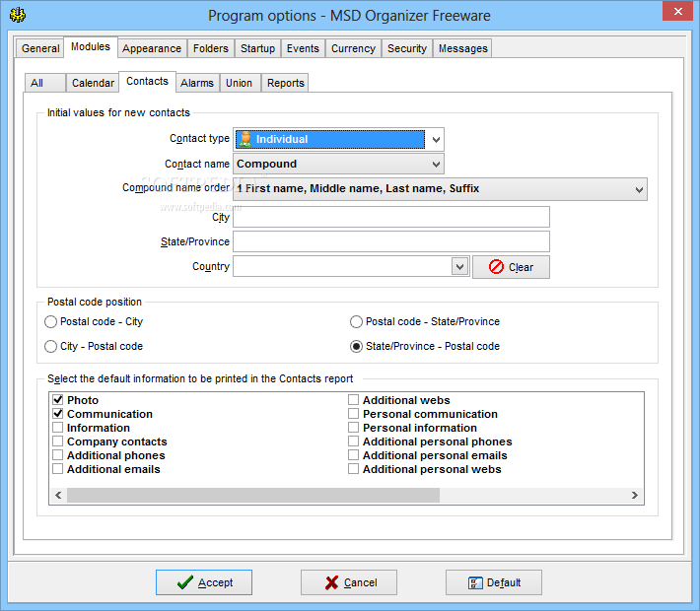700x611 pixels.
Task: Enable Additional personal phones checkbox
Action: point(353,441)
